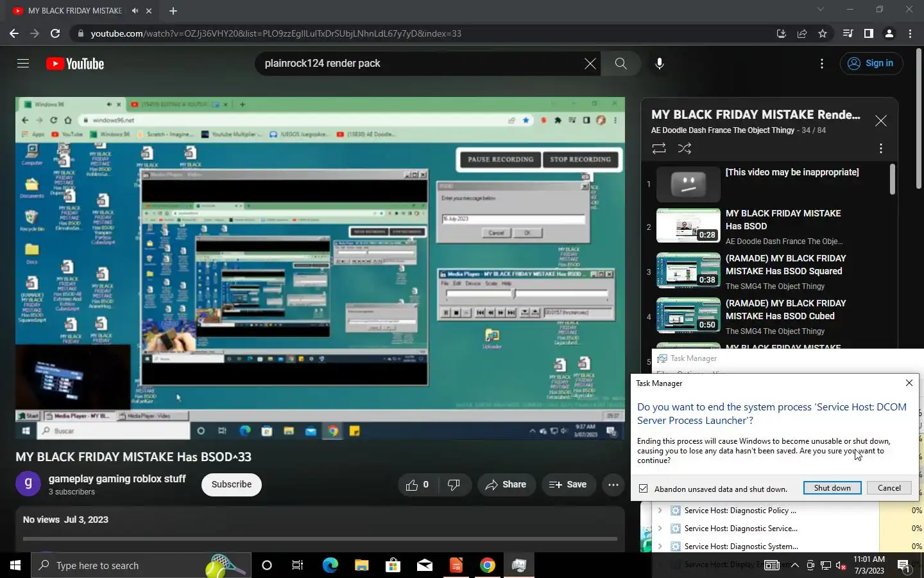
Task: Click the Subscribe button
Action: click(x=232, y=484)
